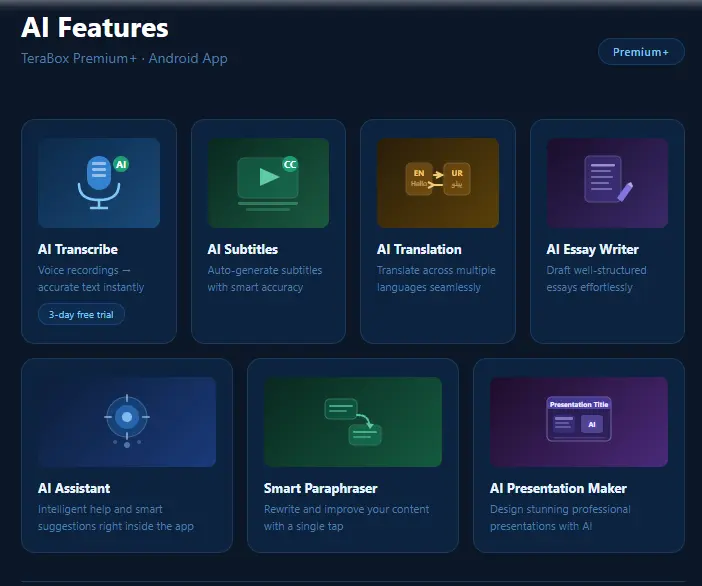Click the green AI badge on microphone
Screen dimensions: 702x586
(121, 164)
